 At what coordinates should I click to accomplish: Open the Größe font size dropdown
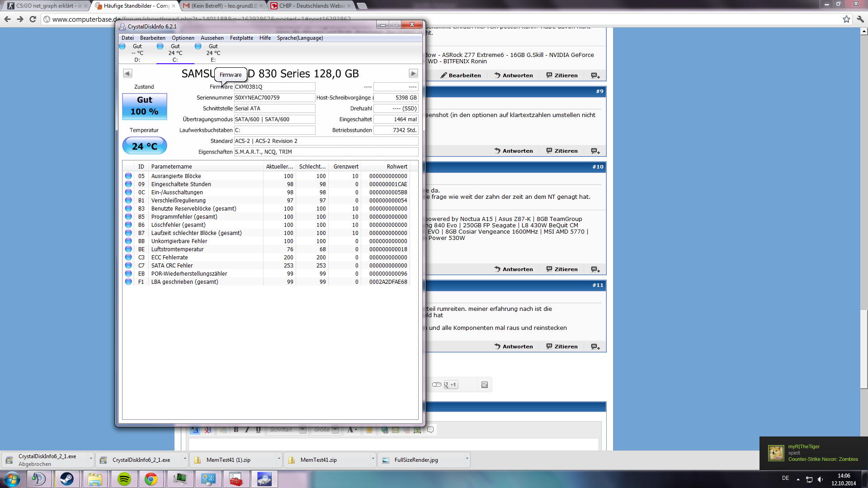pyautogui.click(x=335, y=430)
